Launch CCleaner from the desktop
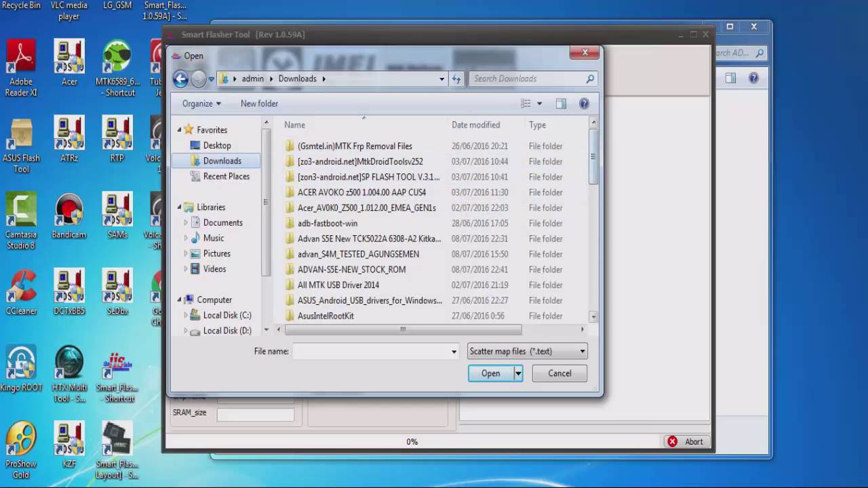Image resolution: width=868 pixels, height=488 pixels. click(x=21, y=292)
